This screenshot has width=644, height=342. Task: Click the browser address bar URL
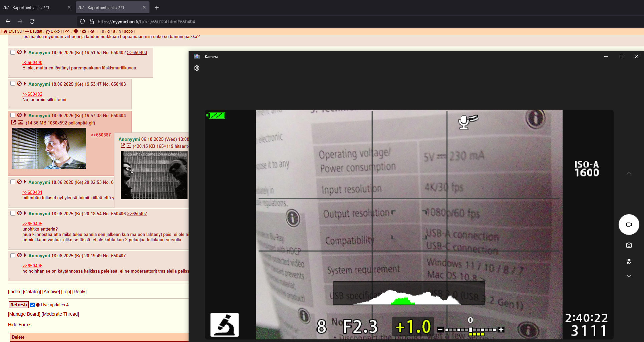[x=146, y=22]
